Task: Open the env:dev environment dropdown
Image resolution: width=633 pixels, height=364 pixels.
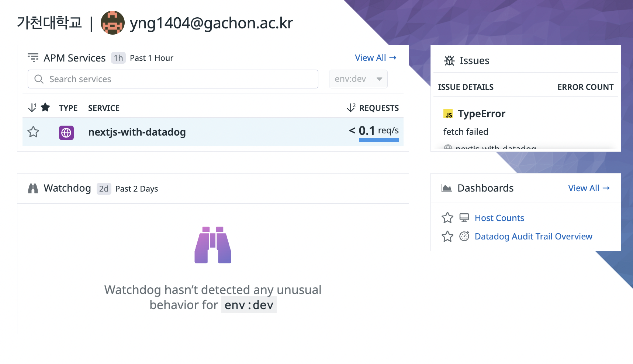Action: coord(358,79)
